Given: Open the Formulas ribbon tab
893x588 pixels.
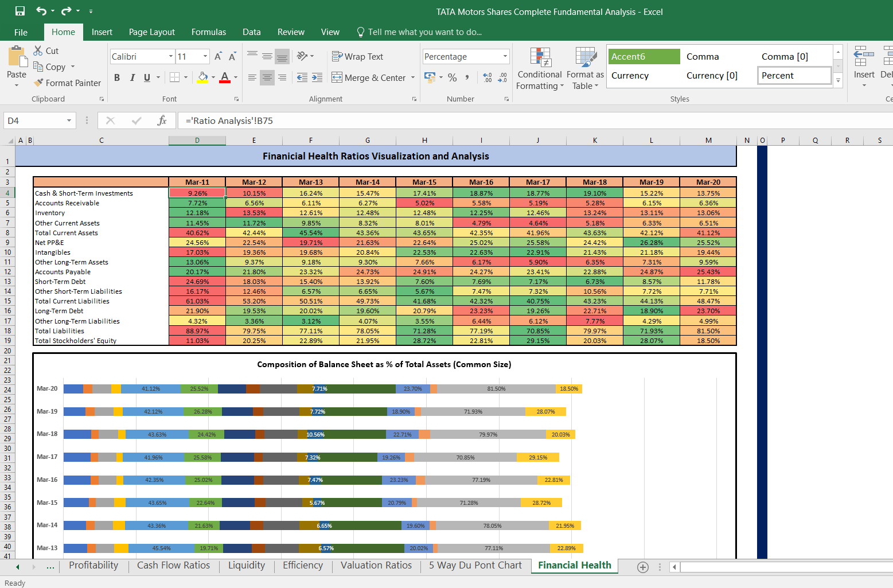Looking at the screenshot, I should [209, 32].
